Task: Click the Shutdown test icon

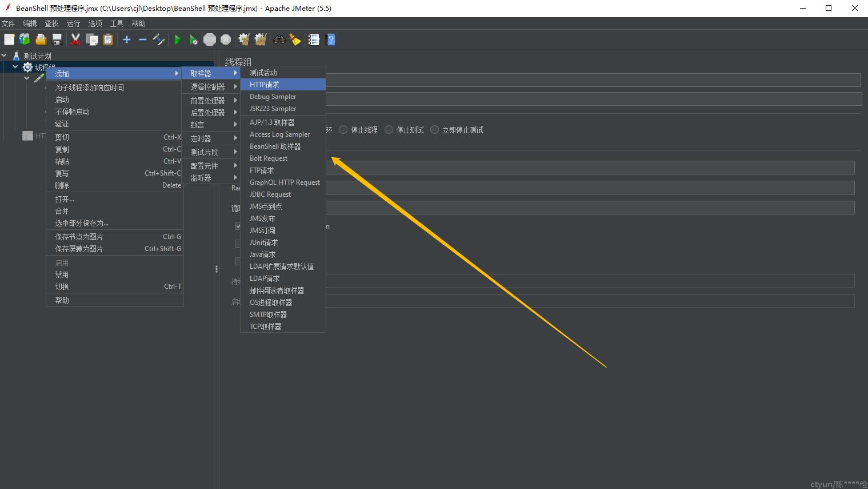Action: click(226, 39)
